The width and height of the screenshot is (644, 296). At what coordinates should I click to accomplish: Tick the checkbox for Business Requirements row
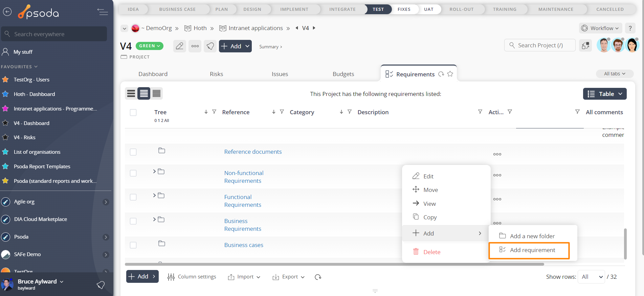tap(133, 221)
